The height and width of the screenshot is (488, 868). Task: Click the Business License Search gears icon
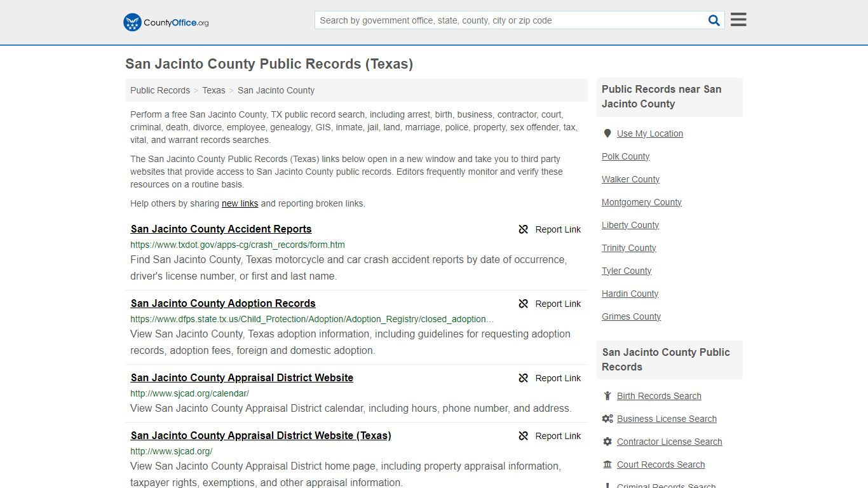point(607,419)
